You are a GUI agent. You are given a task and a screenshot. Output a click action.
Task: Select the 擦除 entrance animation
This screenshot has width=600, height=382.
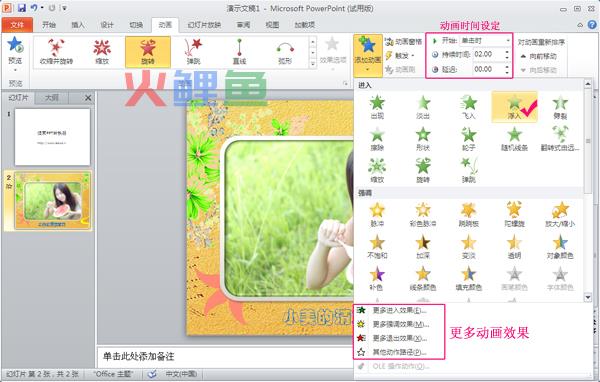click(377, 139)
